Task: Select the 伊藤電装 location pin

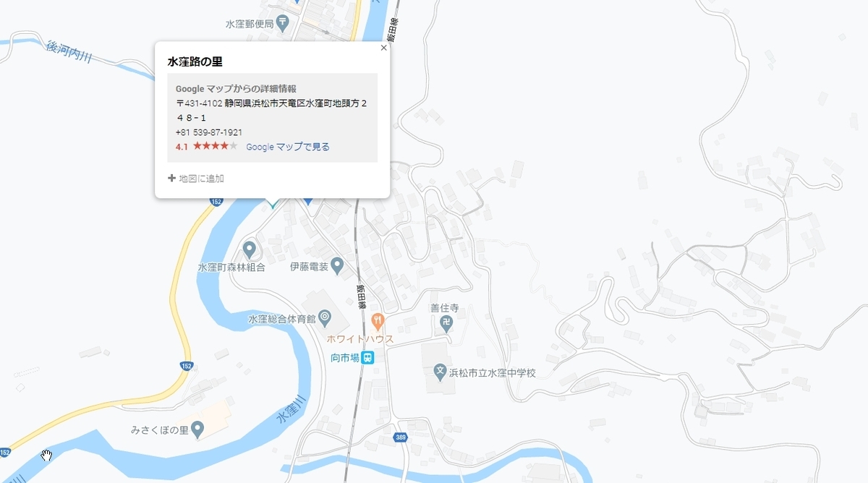Action: 337,268
